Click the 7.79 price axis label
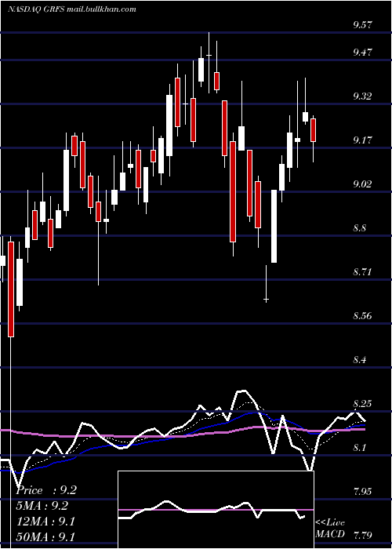Screen dimensions: 392x549 (363, 536)
